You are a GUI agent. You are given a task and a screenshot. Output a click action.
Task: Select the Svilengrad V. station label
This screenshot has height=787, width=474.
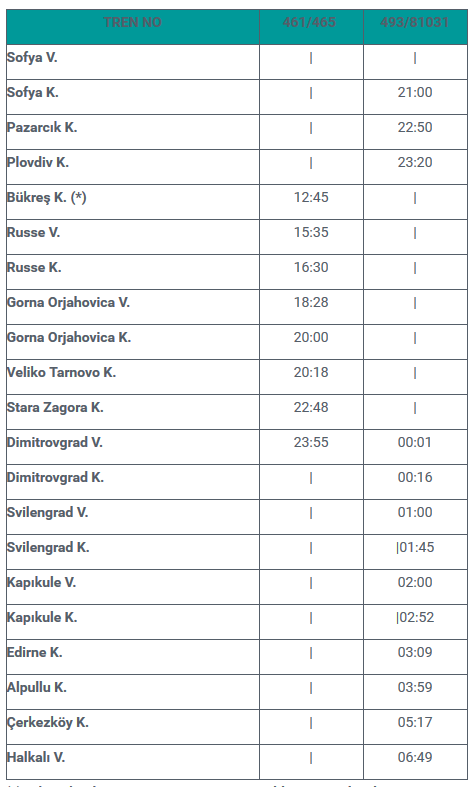[48, 512]
